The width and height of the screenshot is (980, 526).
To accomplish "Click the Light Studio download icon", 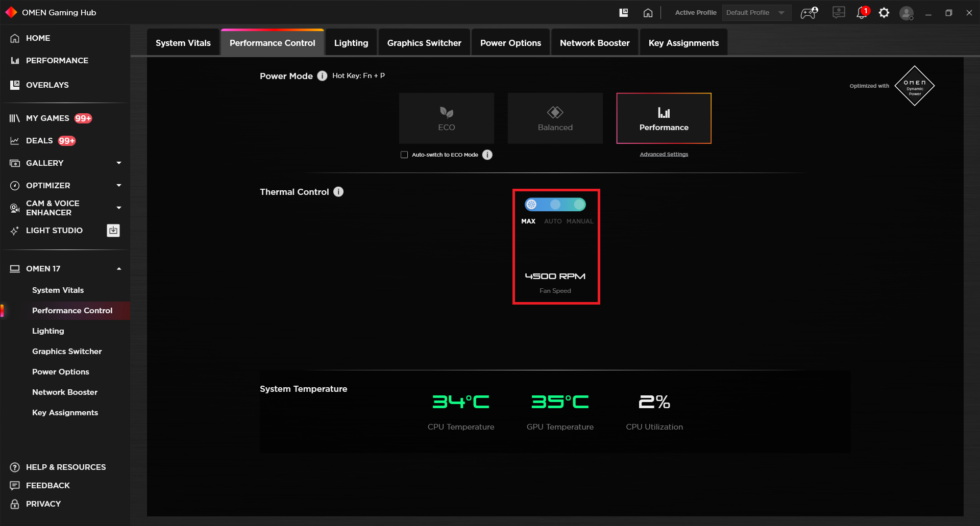I will (x=113, y=231).
